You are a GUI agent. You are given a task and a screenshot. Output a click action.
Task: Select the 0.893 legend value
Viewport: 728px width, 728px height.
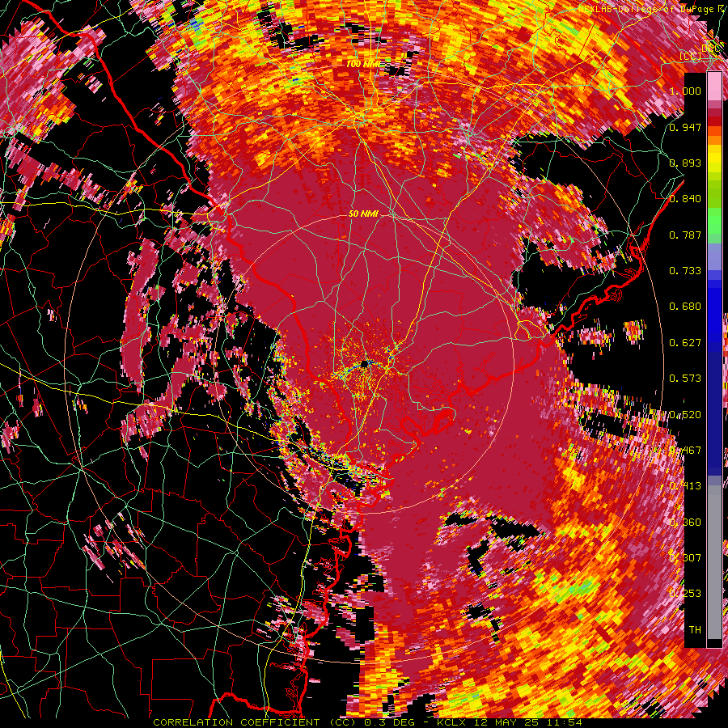pos(685,163)
